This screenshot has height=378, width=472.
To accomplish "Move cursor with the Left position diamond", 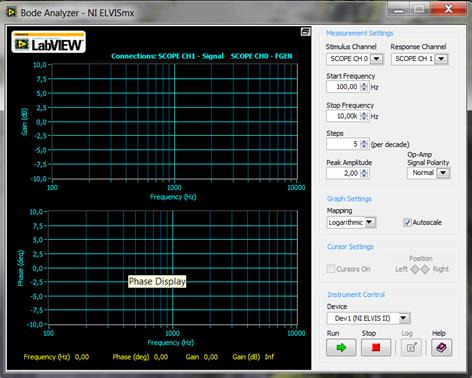I will tap(415, 269).
